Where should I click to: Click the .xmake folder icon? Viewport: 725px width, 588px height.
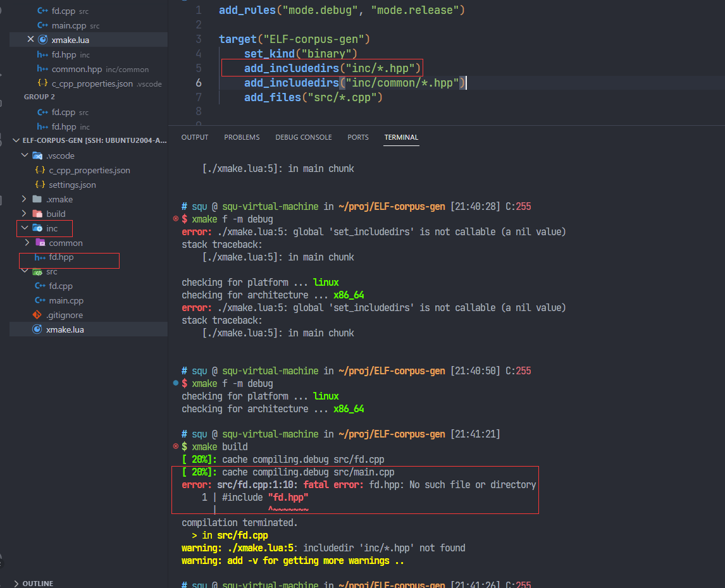pos(37,199)
